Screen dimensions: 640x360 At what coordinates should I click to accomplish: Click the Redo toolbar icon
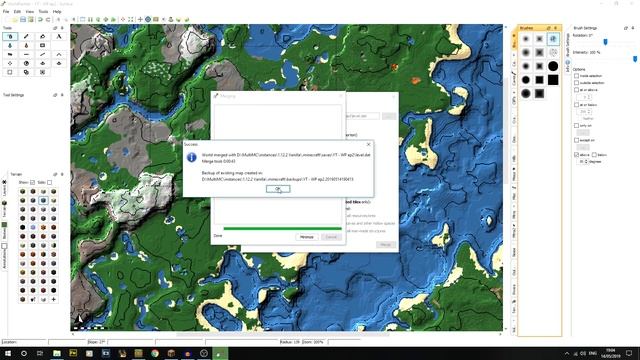click(x=48, y=19)
